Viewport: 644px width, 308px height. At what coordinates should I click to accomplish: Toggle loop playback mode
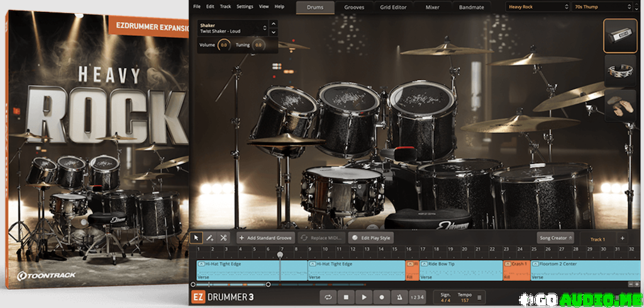(328, 297)
